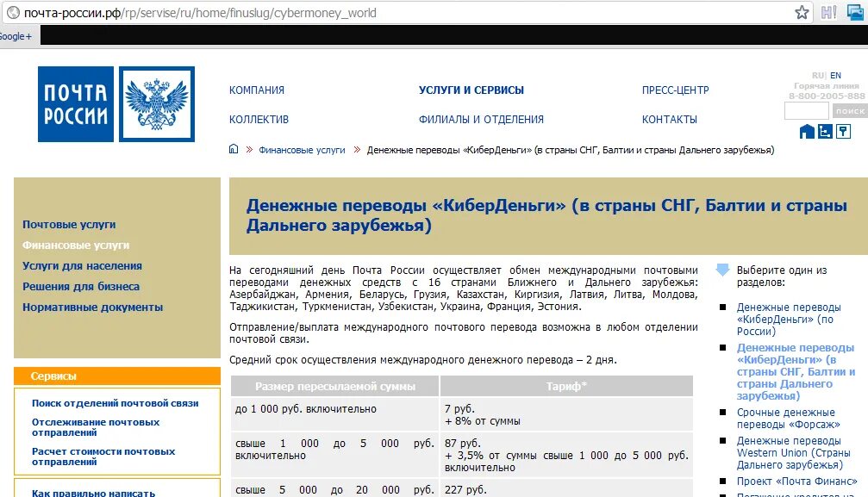
Task: Click the sitemap icon under search
Action: tap(825, 131)
